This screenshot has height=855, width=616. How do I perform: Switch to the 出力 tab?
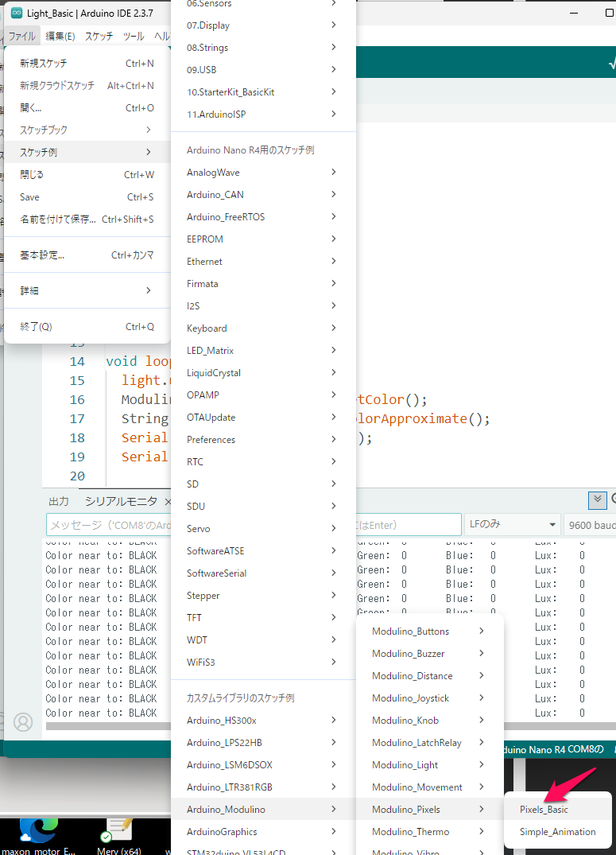click(59, 502)
